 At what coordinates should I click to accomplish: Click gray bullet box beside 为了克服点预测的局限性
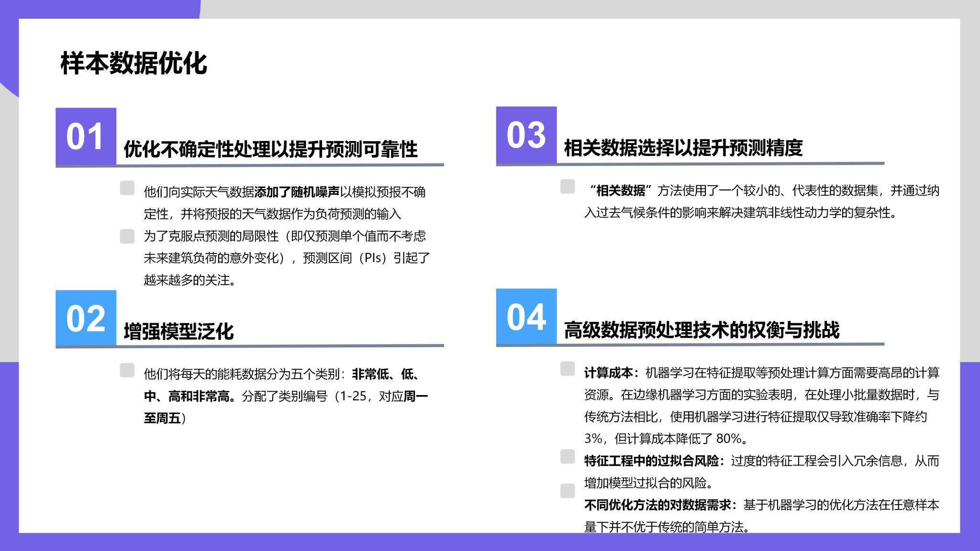click(x=127, y=236)
